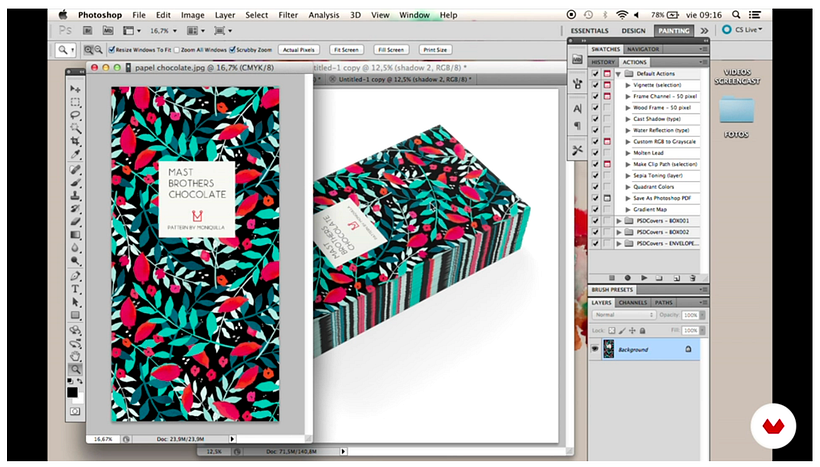Image resolution: width=820 pixels, height=467 pixels.
Task: Select the Pen tool
Action: 75,276
